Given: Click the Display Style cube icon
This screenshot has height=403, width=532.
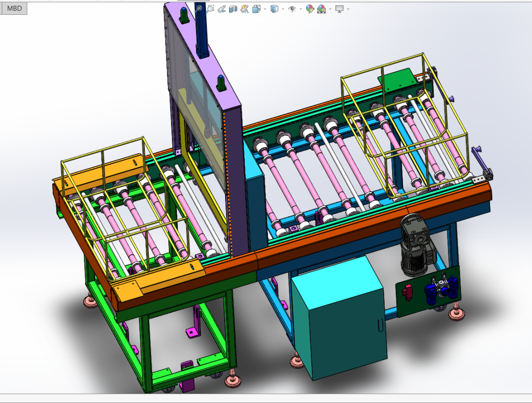Looking at the screenshot, I should point(275,8).
